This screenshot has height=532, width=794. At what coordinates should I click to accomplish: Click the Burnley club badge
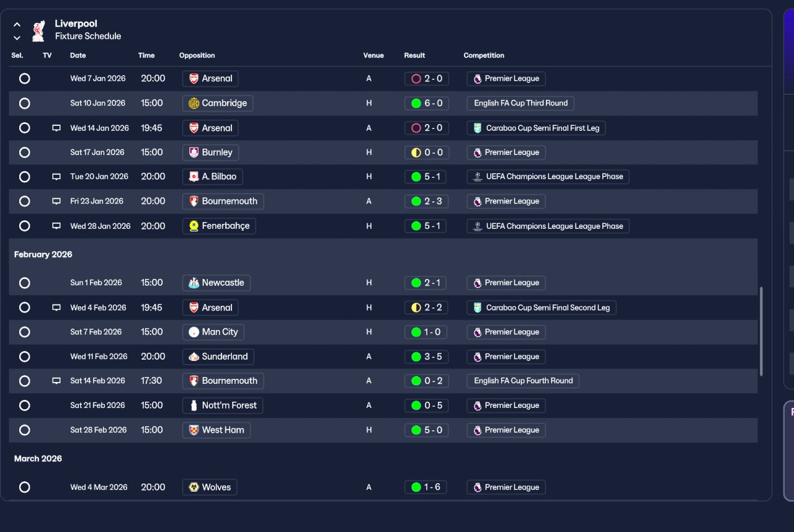click(x=194, y=152)
